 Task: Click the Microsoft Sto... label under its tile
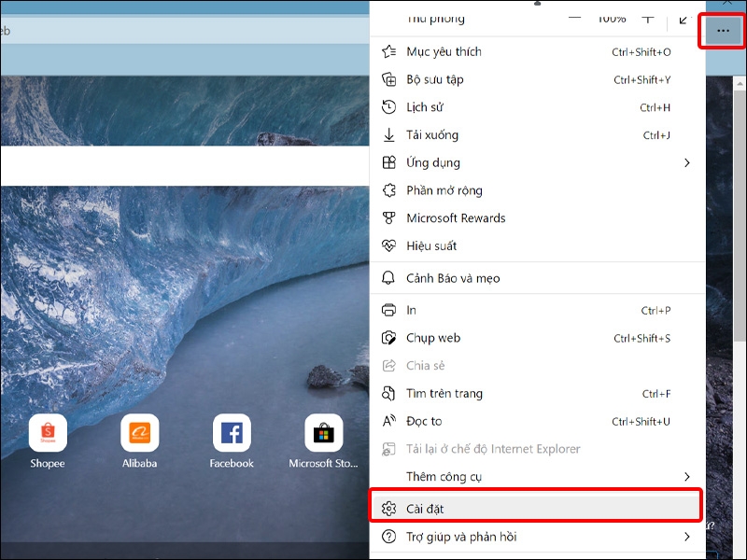[323, 463]
